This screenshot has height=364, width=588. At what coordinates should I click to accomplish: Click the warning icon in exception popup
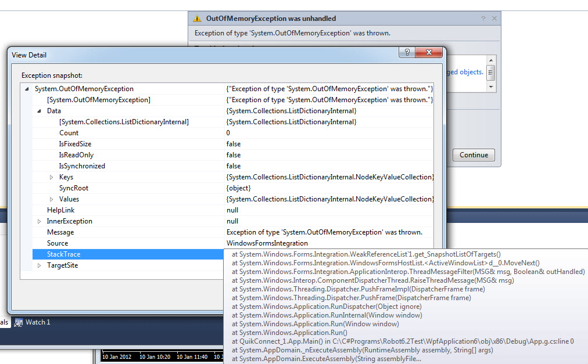[x=198, y=19]
